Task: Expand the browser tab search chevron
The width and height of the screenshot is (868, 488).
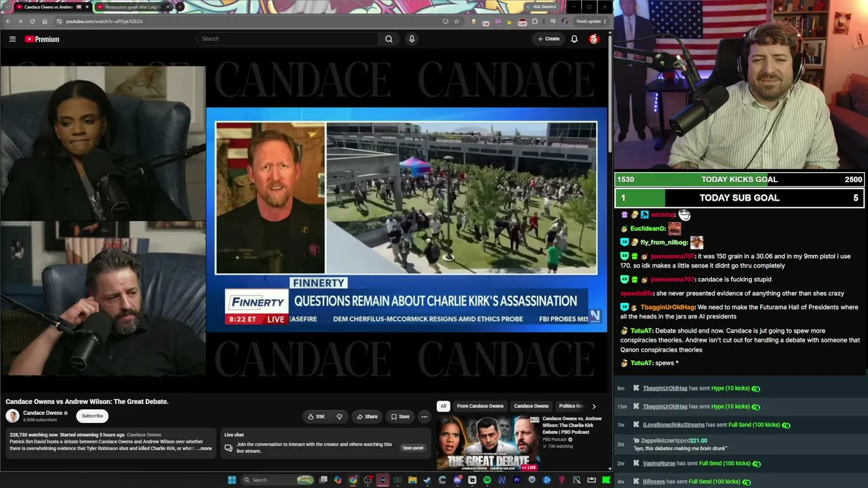Action: point(7,7)
